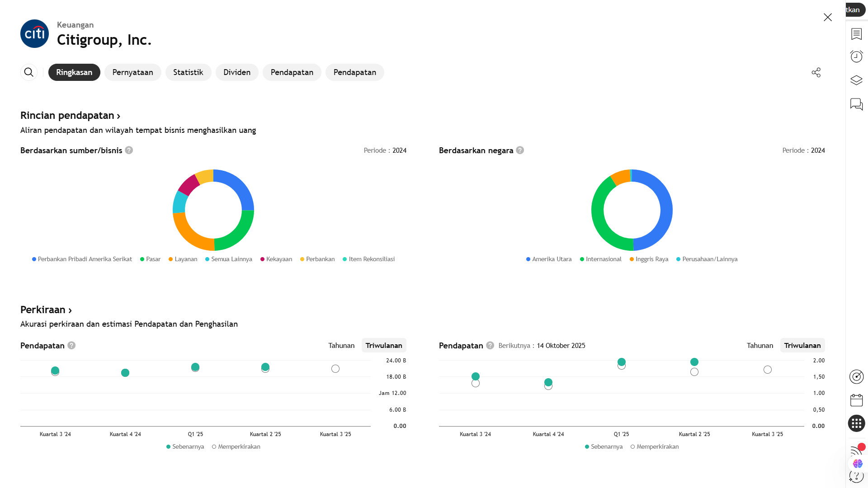
Task: Click the target radar icon in sidebar
Action: point(856,376)
